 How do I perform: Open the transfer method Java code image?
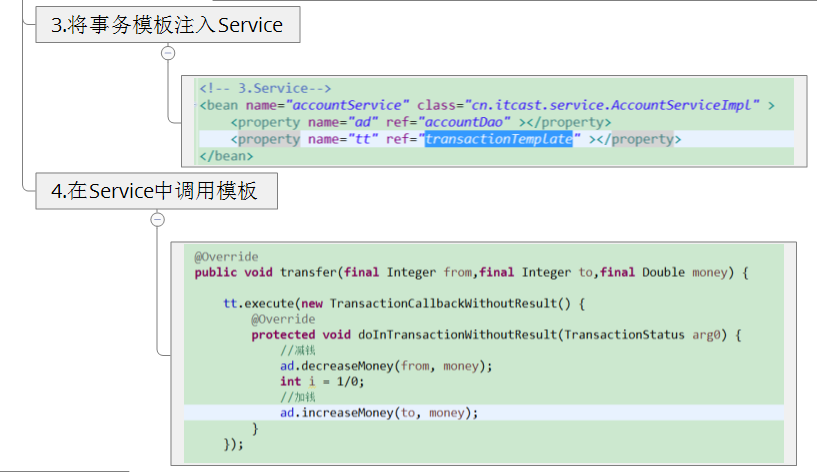(484, 353)
